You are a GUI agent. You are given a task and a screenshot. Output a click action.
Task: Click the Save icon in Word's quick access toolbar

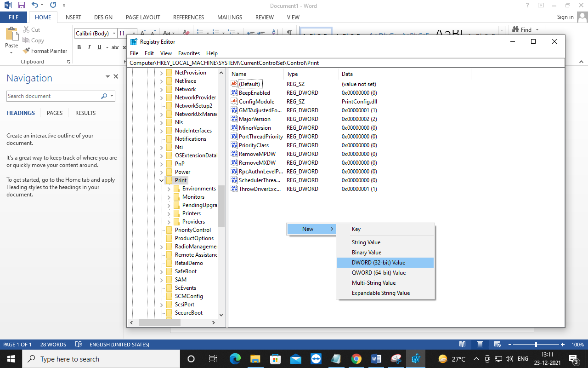coord(21,6)
